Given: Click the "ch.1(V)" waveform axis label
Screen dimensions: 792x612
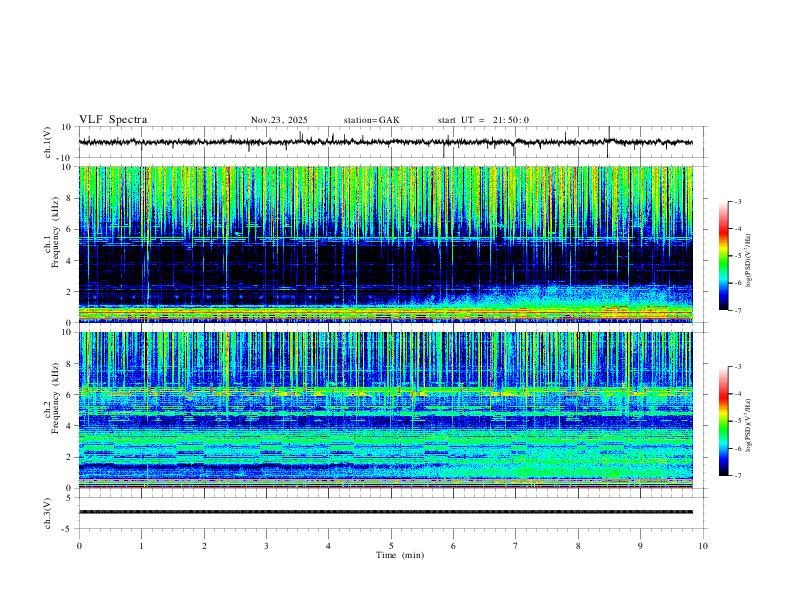Looking at the screenshot, I should pos(48,142).
